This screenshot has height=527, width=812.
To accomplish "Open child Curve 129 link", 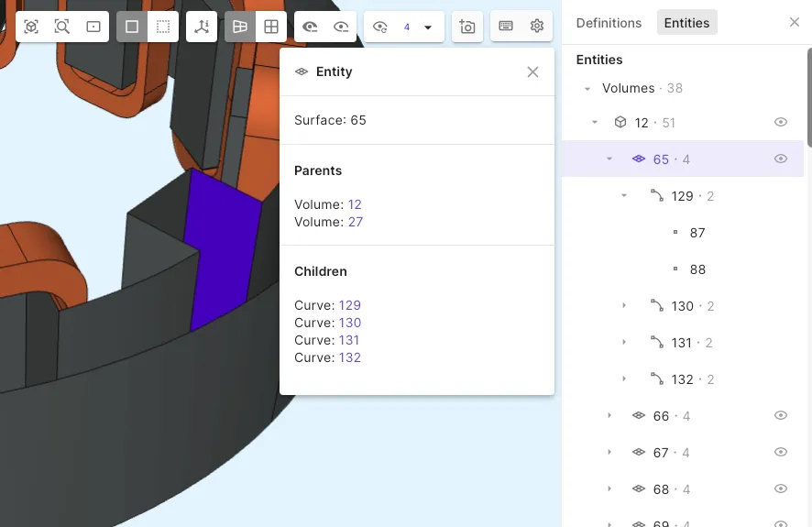I will pos(349,305).
